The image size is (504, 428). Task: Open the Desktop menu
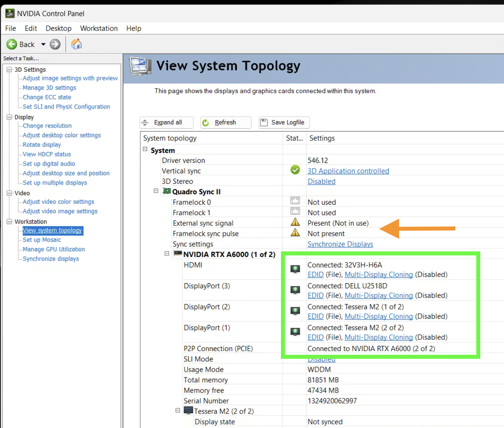[58, 28]
